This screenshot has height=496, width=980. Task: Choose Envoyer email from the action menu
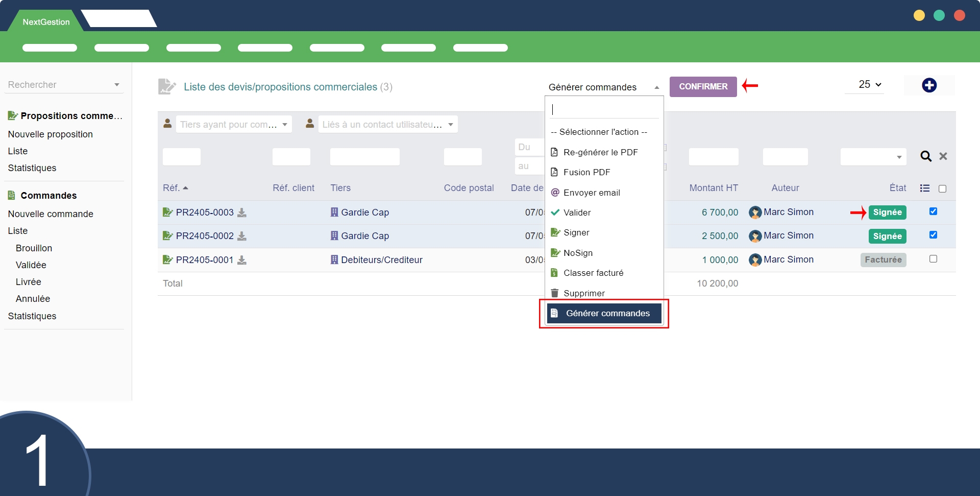tap(592, 193)
